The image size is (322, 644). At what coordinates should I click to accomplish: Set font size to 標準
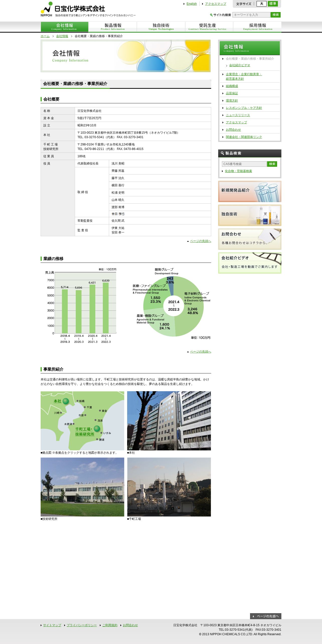pyautogui.click(x=273, y=4)
